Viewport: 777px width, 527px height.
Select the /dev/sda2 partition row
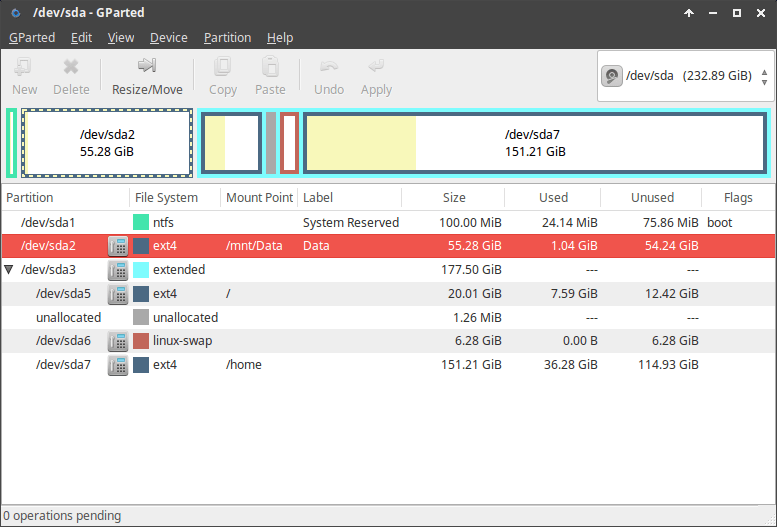click(388, 246)
